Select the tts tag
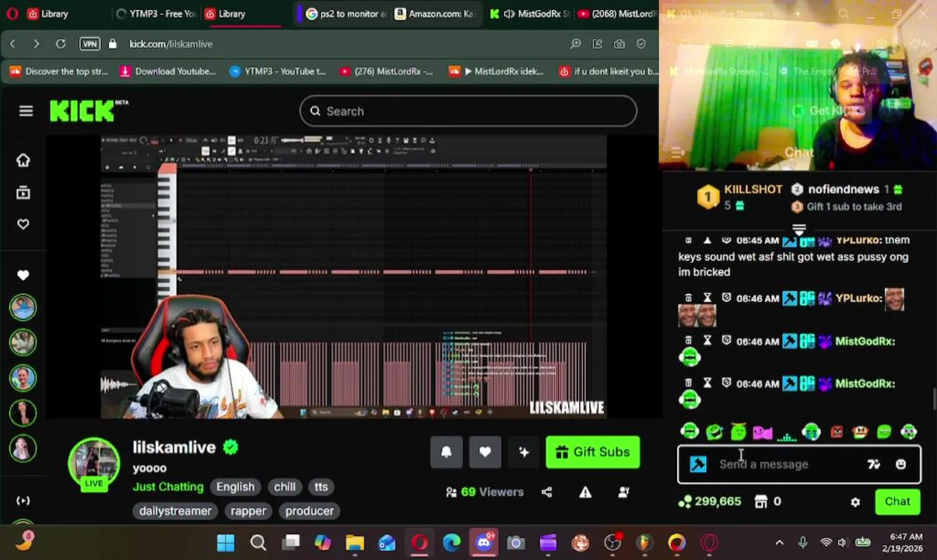This screenshot has width=937, height=560. (321, 487)
